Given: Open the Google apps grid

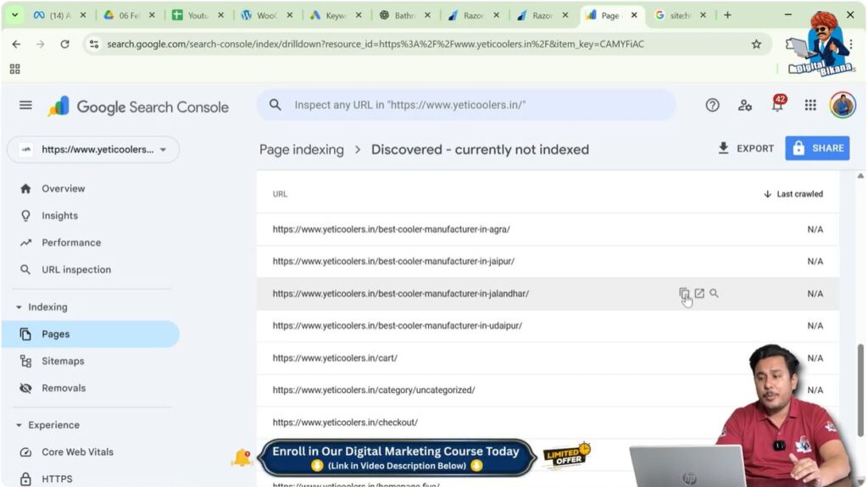Looking at the screenshot, I should 810,105.
